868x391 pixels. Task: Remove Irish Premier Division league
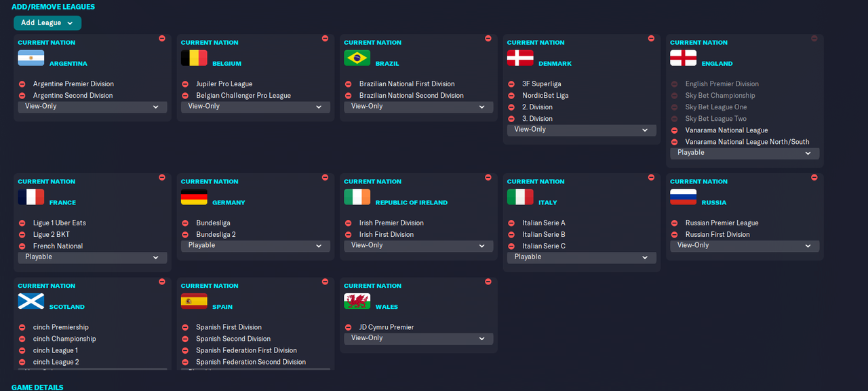[x=349, y=223]
